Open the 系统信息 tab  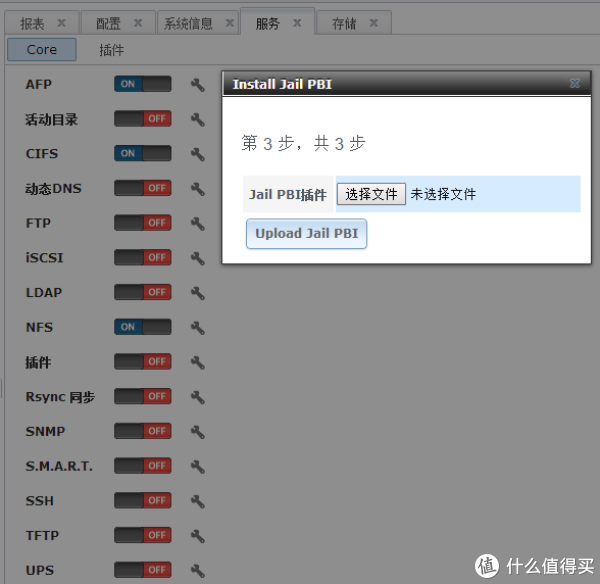pos(188,23)
